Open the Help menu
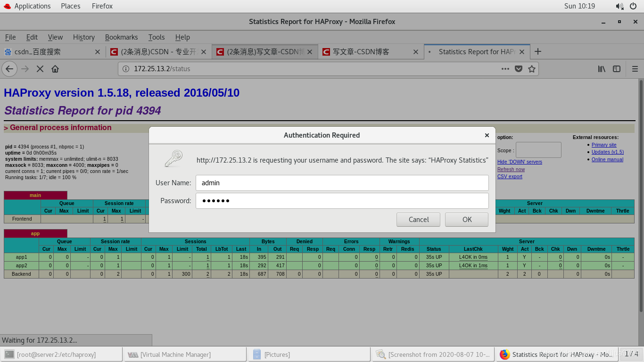This screenshot has width=644, height=362. [182, 37]
